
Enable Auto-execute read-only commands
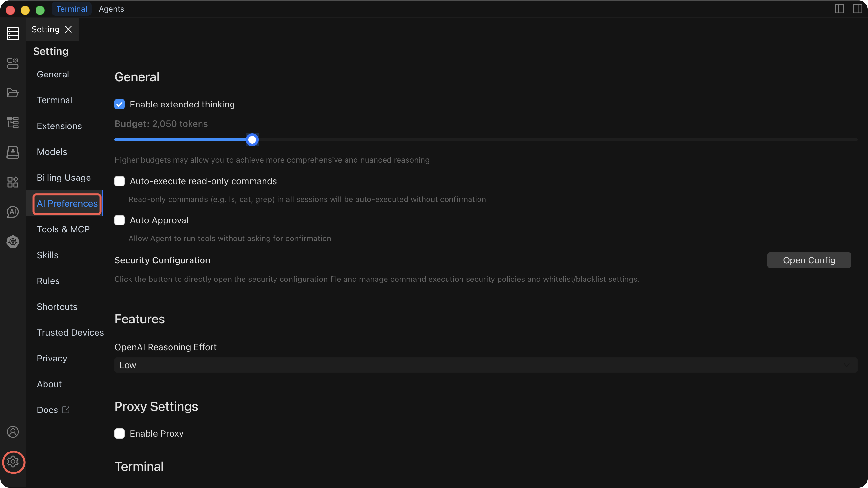pos(119,181)
